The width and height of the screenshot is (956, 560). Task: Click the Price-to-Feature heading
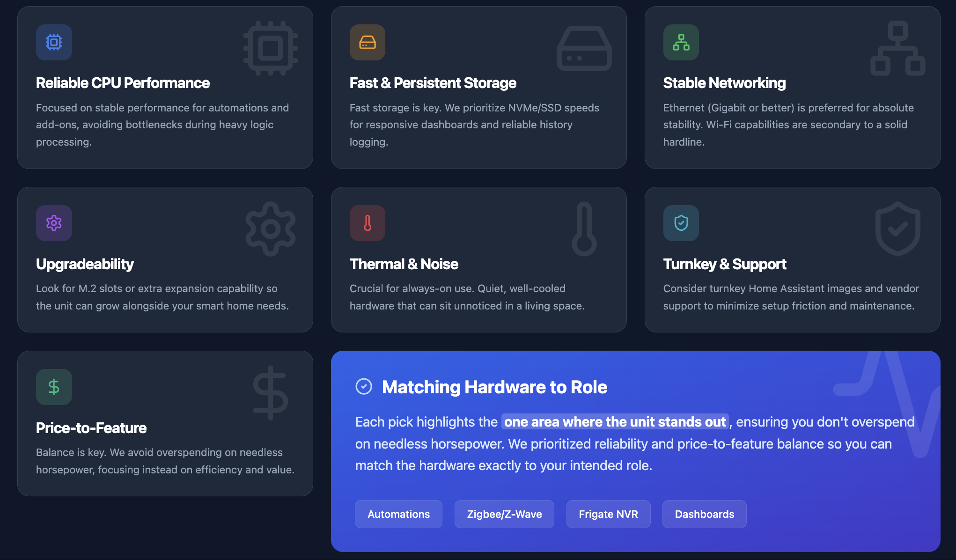coord(91,427)
